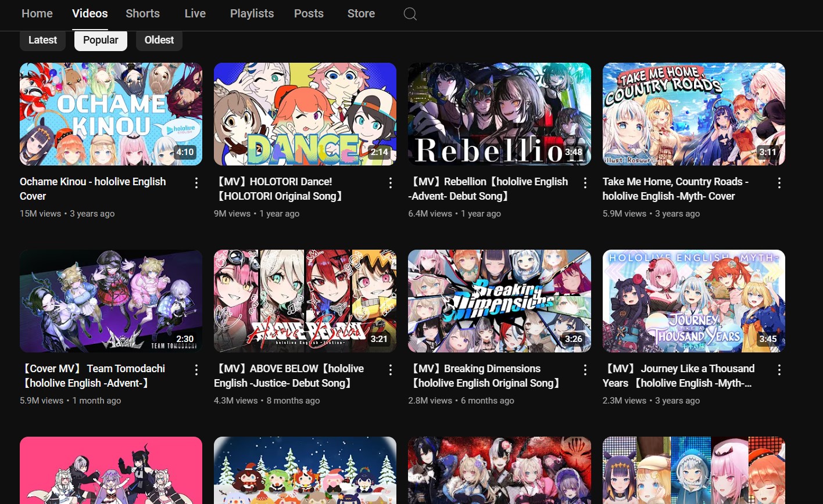823x504 pixels.
Task: Click the 2:14 duration badge
Action: [379, 152]
